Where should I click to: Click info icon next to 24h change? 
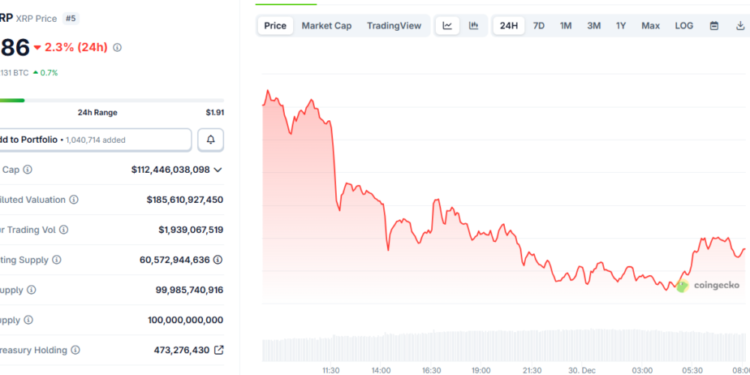tap(117, 48)
